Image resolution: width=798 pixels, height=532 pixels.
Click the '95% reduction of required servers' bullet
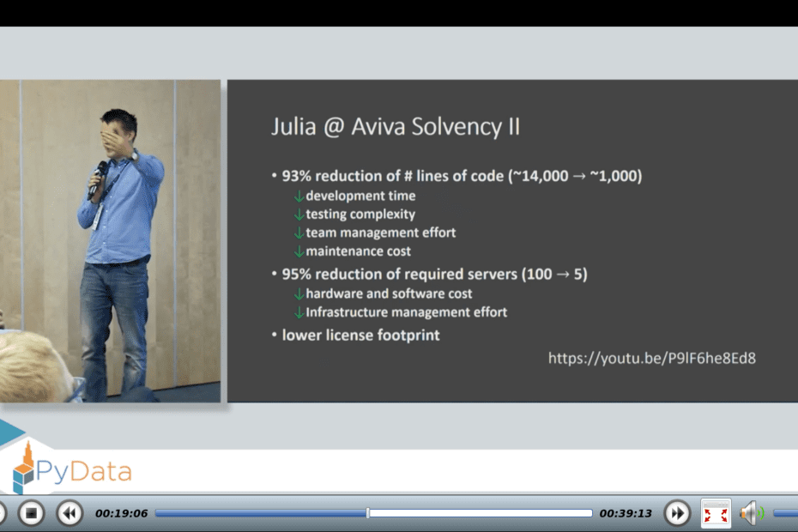point(430,275)
